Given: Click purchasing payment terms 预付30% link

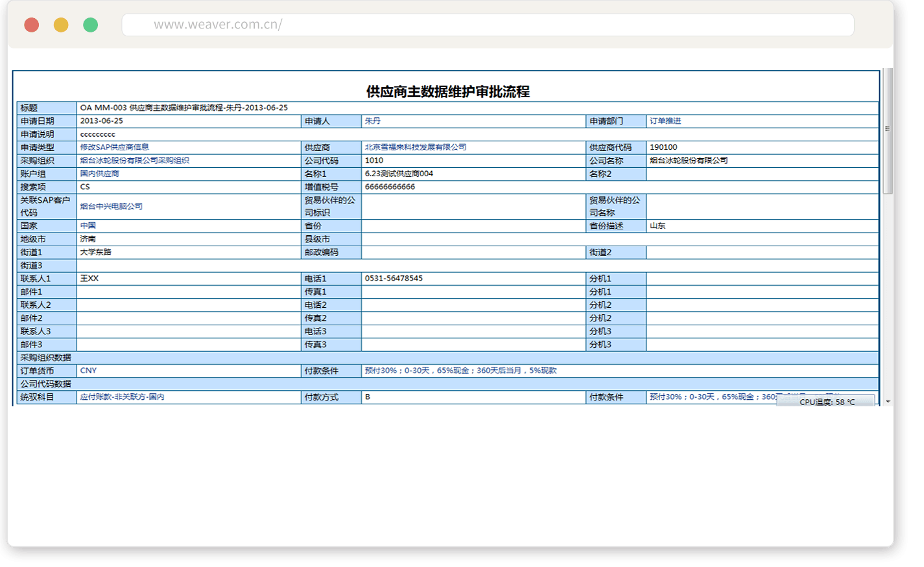Looking at the screenshot, I should coord(460,371).
